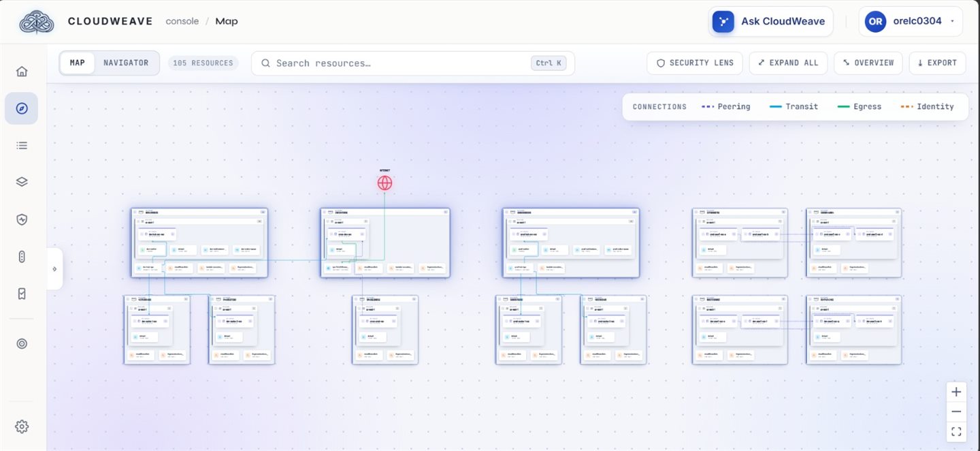
Task: Click the expand arrows icon on Expand All
Action: 762,63
